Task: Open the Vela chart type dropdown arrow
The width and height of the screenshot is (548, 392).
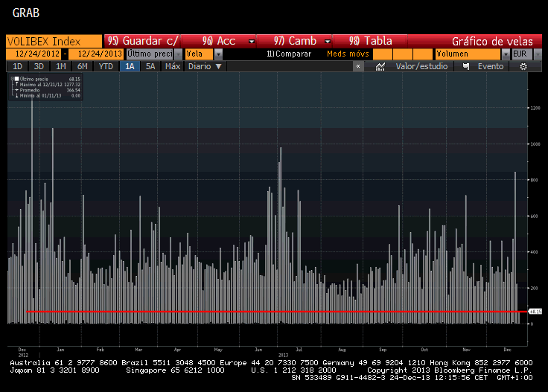Action: 218,54
